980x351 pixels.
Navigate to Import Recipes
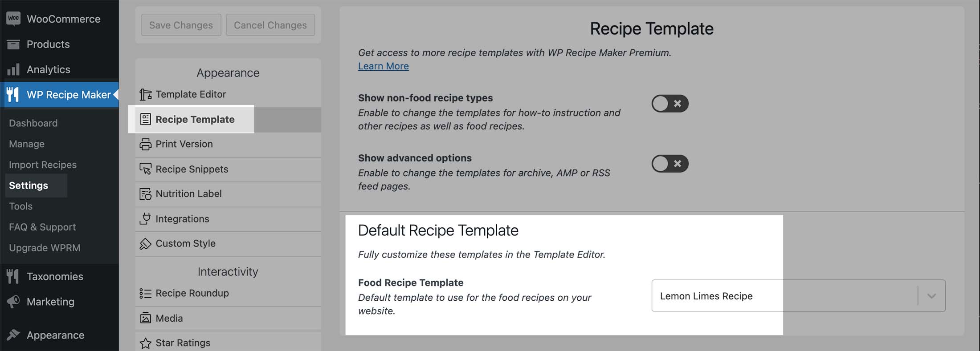42,164
